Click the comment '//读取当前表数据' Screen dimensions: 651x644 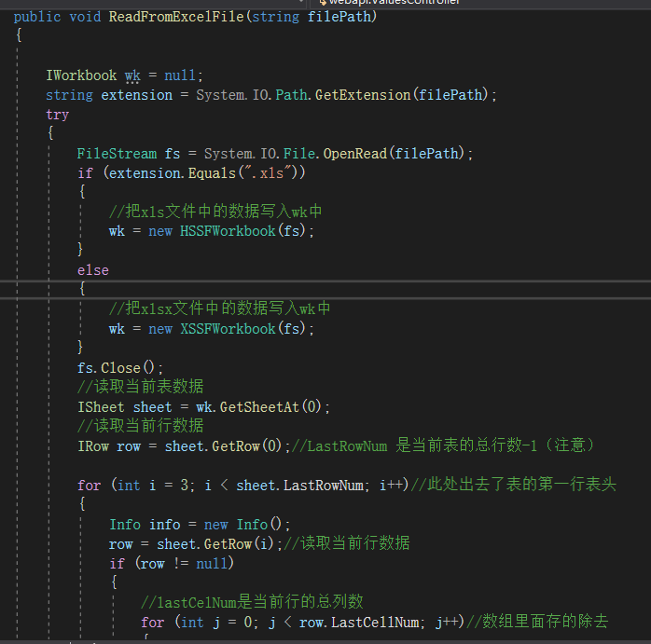click(x=140, y=387)
